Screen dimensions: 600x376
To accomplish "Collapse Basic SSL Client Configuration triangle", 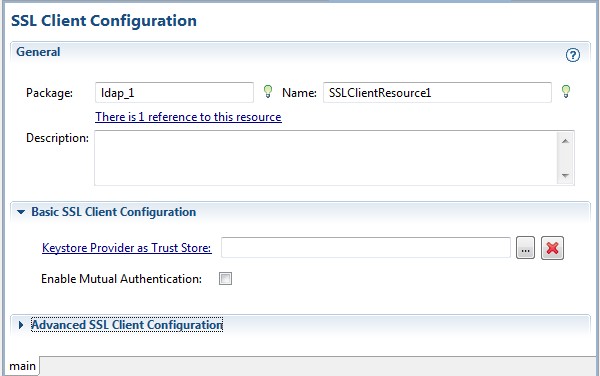I will tap(21, 212).
